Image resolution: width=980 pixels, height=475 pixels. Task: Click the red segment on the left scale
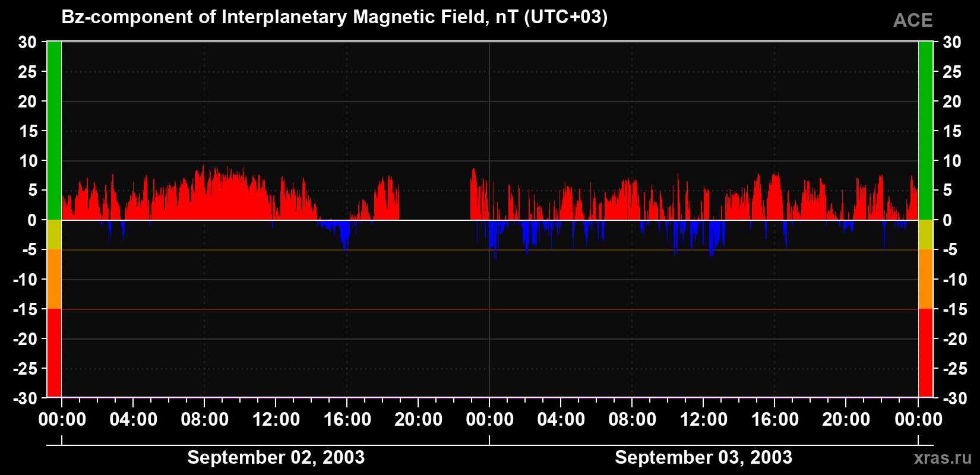(54, 353)
